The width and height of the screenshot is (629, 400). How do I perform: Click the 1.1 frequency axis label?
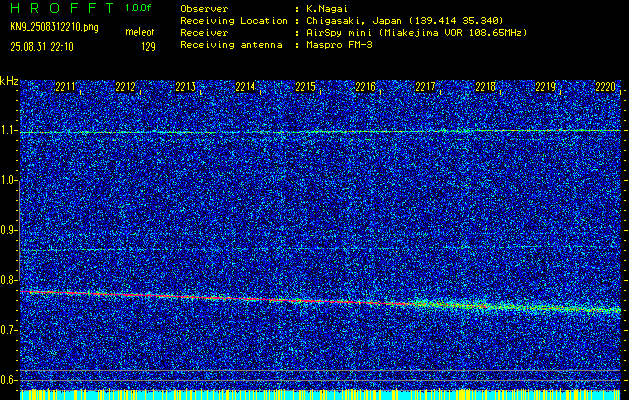tap(9, 130)
